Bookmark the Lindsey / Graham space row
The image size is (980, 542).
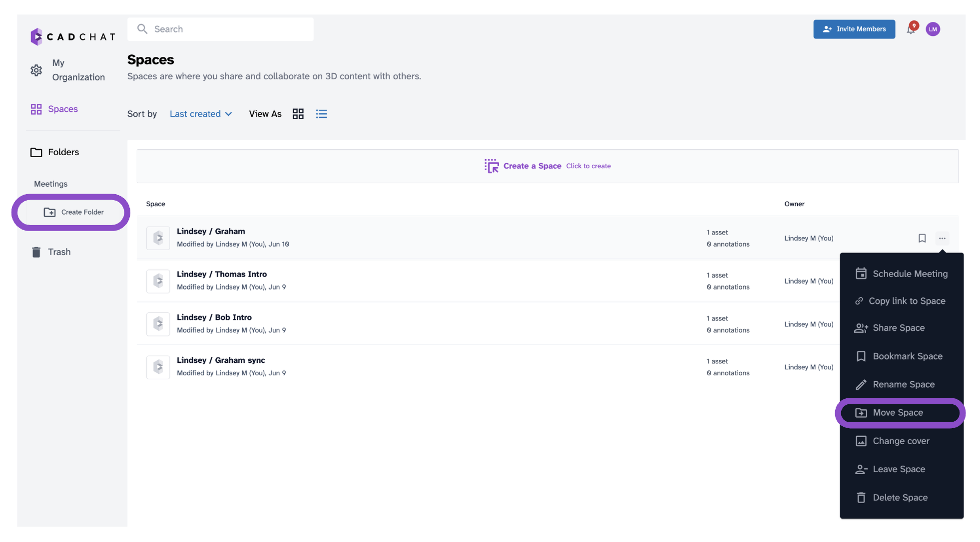tap(922, 238)
